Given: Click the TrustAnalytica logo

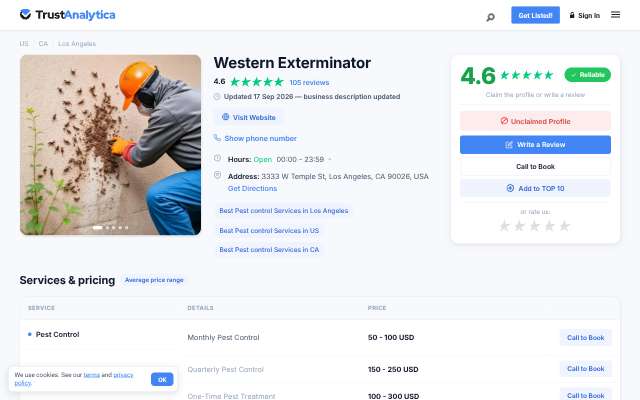Looking at the screenshot, I should [x=67, y=15].
